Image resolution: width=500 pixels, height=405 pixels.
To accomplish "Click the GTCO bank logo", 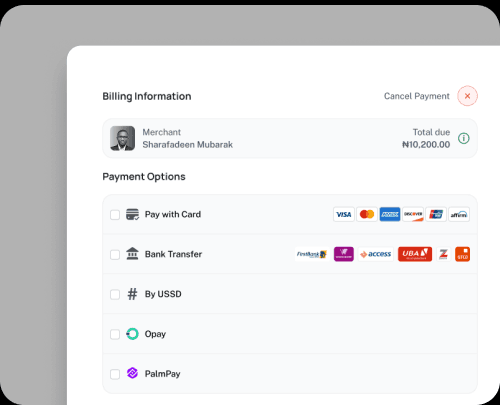I will 463,254.
